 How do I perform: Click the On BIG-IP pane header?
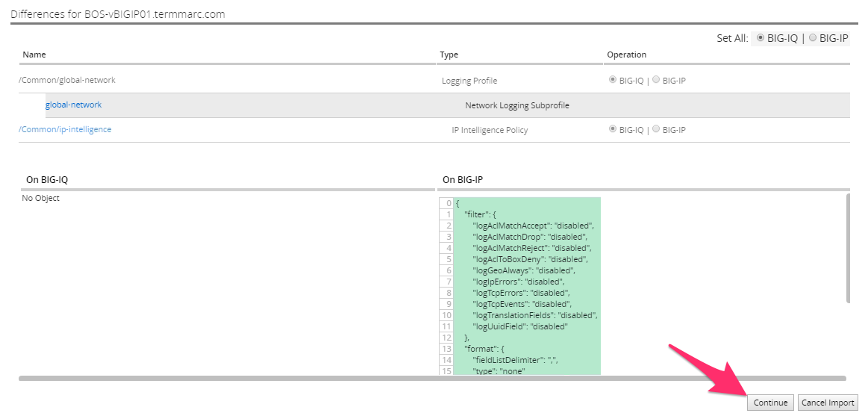point(464,179)
